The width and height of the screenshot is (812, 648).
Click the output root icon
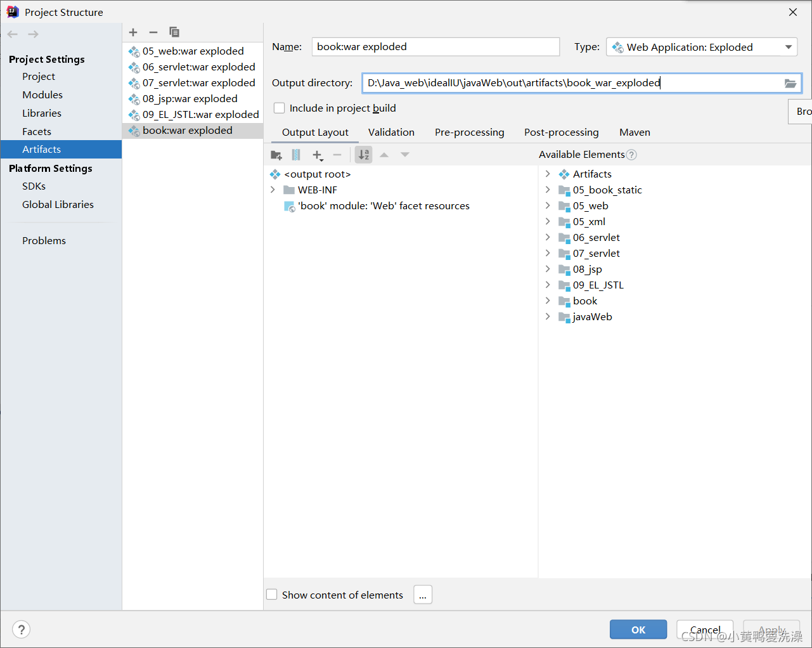tap(275, 174)
